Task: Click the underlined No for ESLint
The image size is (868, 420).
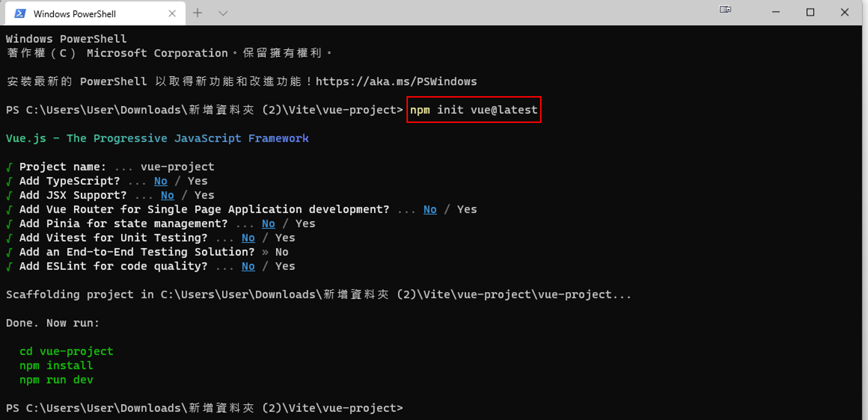Action: coord(248,266)
